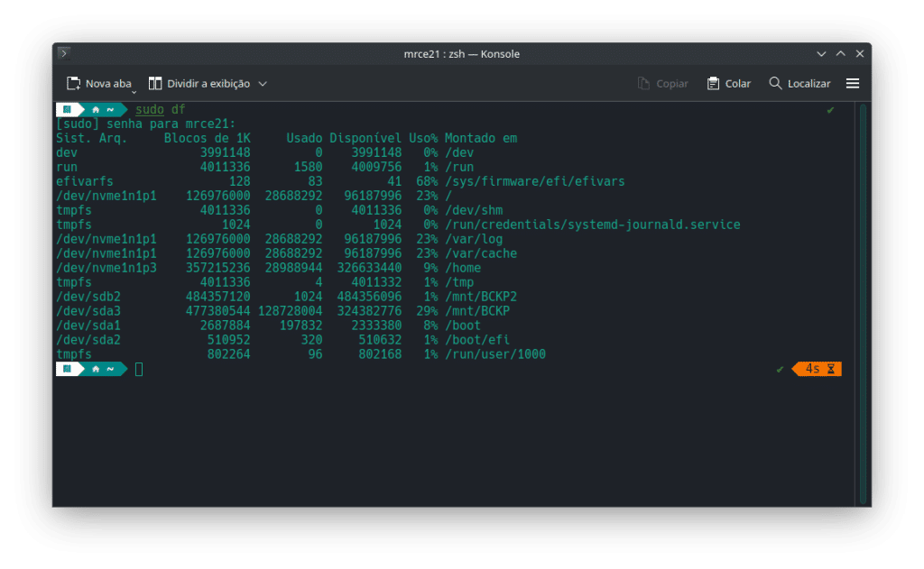Click the Colar paste icon
The height and width of the screenshot is (569, 924).
click(x=713, y=84)
